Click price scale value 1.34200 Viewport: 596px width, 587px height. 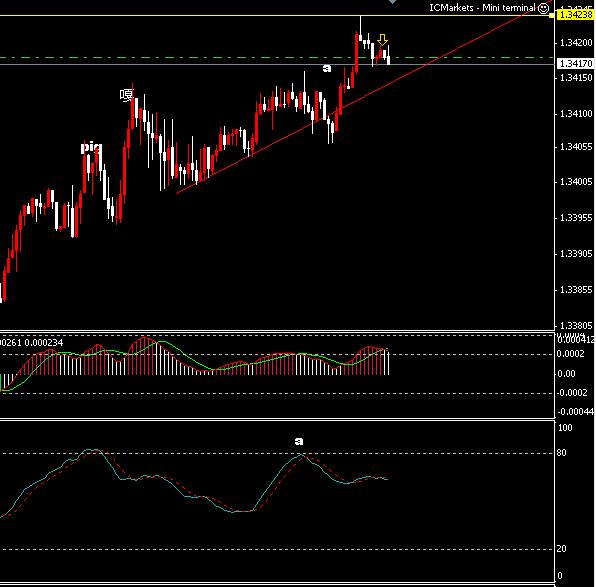[x=576, y=43]
